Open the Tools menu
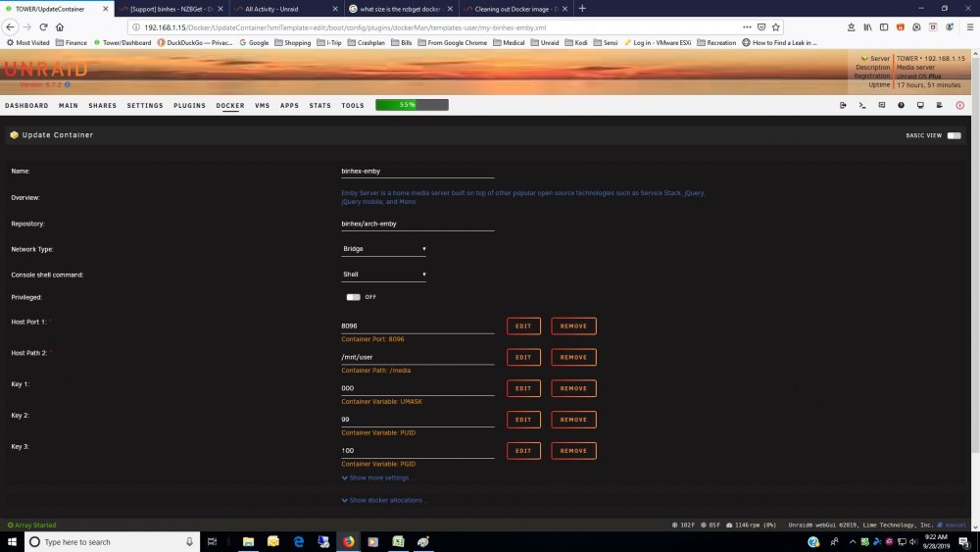This screenshot has height=552, width=980. click(353, 106)
